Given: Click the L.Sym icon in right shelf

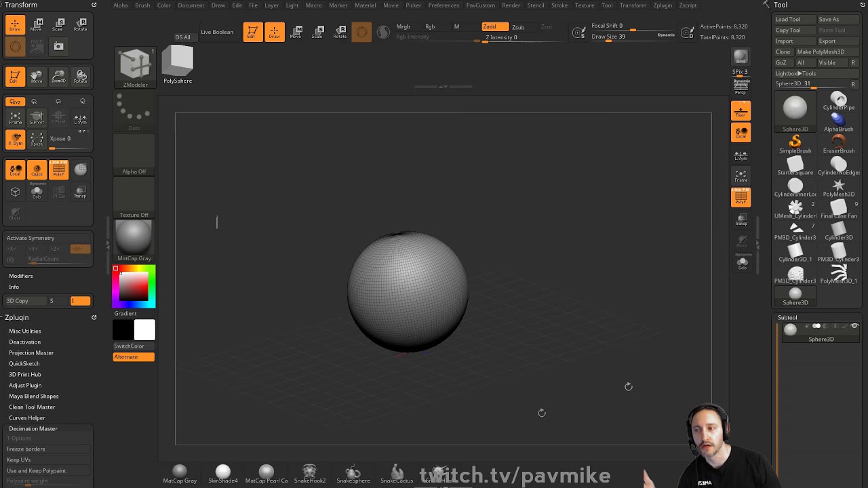Looking at the screenshot, I should (741, 155).
